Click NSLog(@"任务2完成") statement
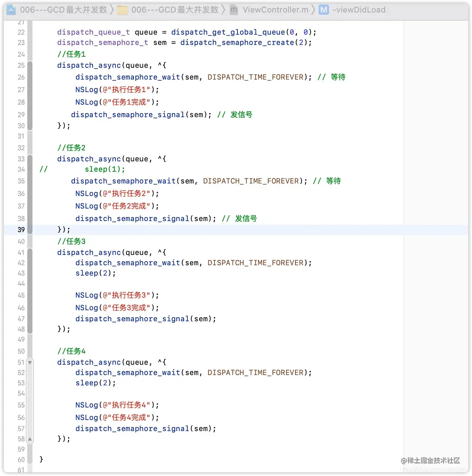472x476 pixels. 117,206
